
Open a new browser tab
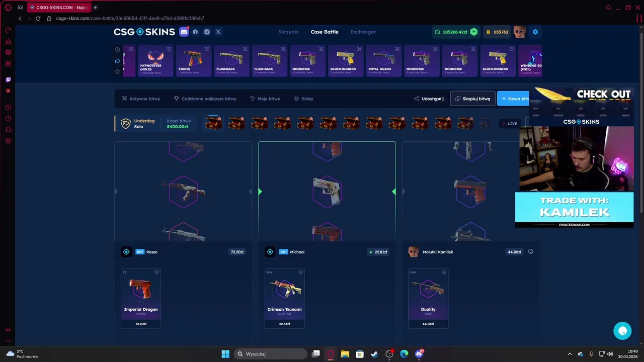point(95,8)
